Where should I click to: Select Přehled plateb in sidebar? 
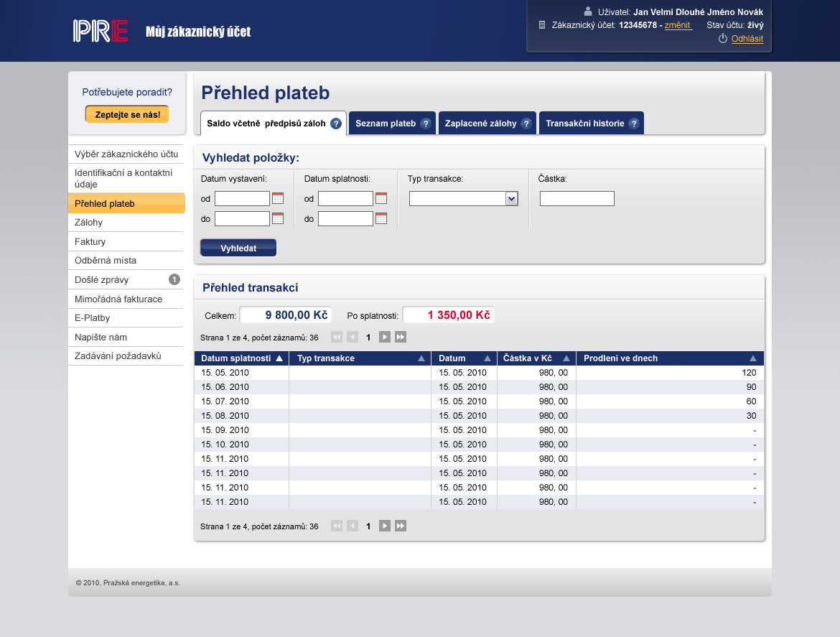click(x=126, y=203)
